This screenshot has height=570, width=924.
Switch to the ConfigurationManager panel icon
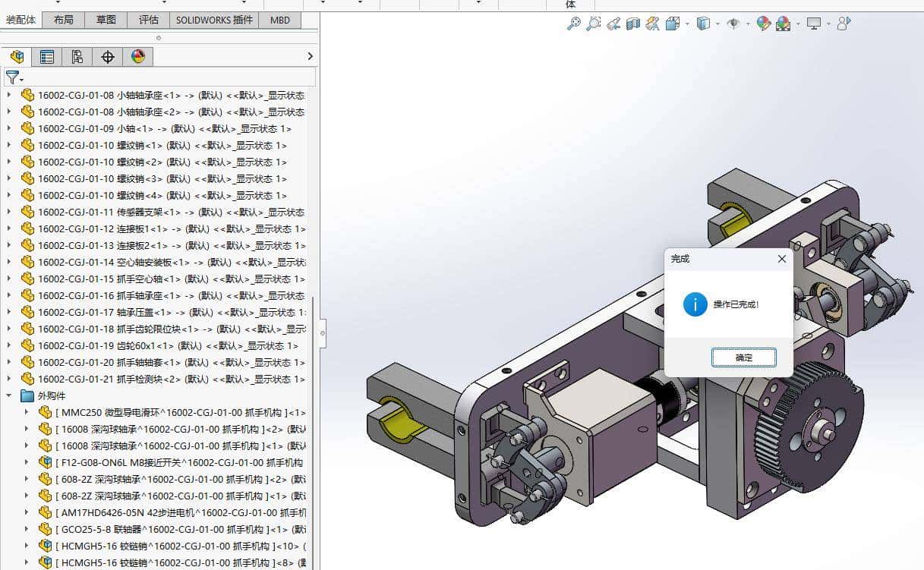coord(77,56)
